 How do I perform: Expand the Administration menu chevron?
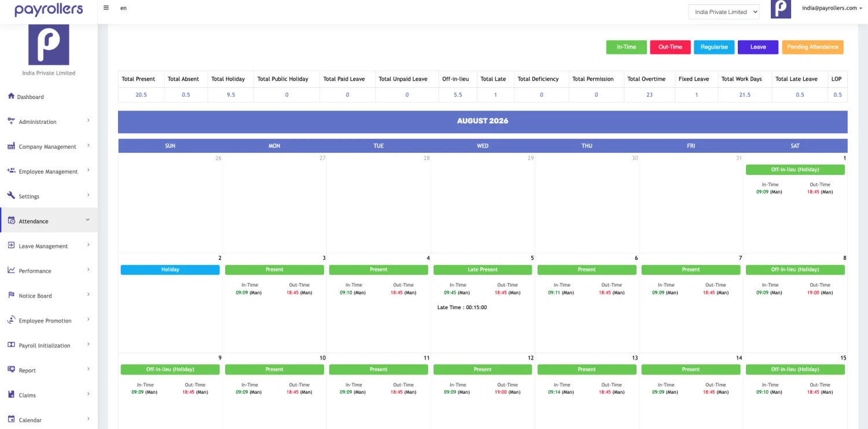tap(89, 120)
